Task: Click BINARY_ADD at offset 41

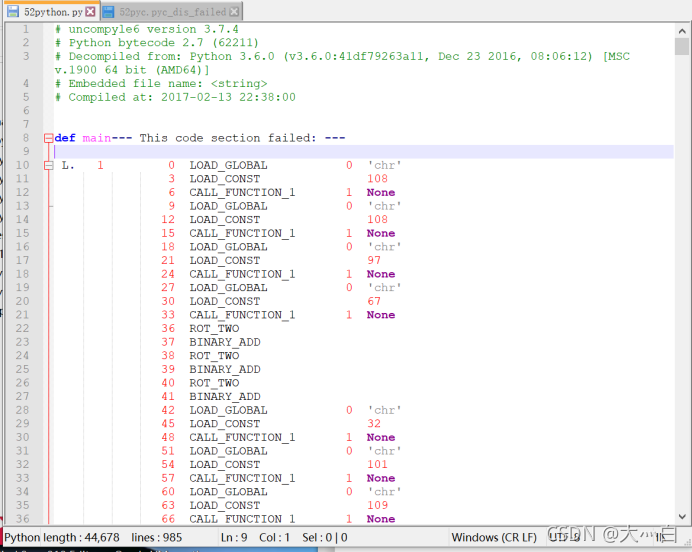Action: tap(225, 397)
